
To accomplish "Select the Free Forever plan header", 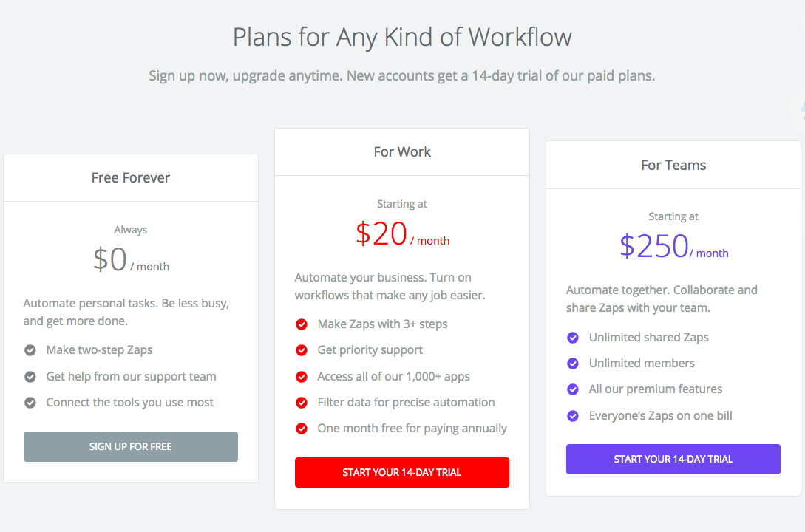I will pyautogui.click(x=131, y=178).
